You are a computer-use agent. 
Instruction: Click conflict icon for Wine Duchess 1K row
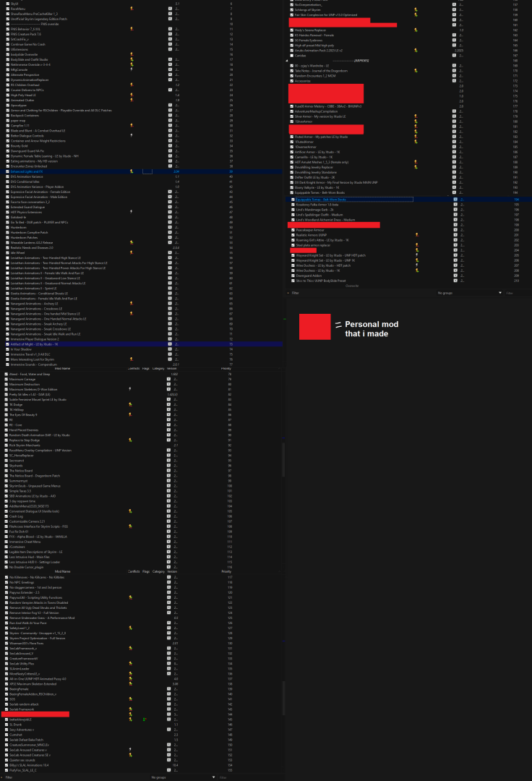pos(416,270)
